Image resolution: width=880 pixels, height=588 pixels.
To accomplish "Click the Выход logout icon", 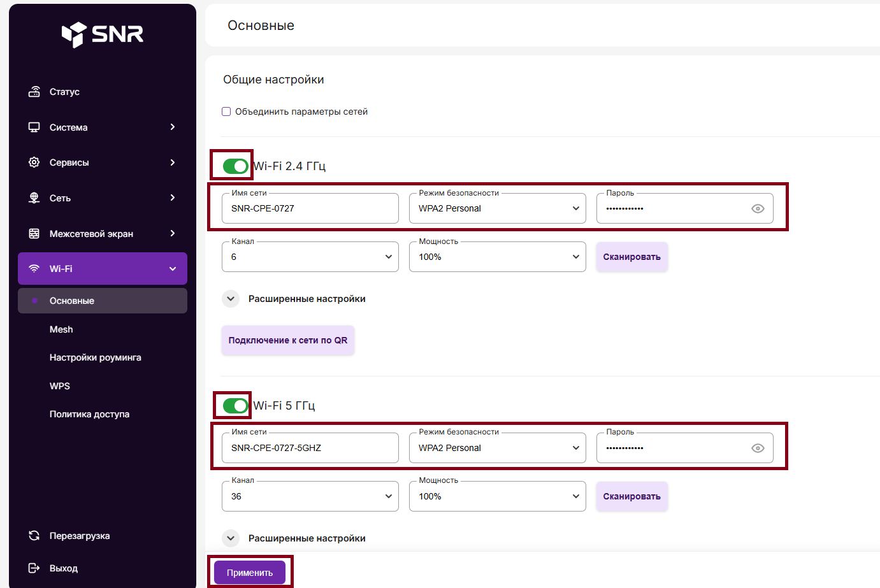I will tap(34, 568).
